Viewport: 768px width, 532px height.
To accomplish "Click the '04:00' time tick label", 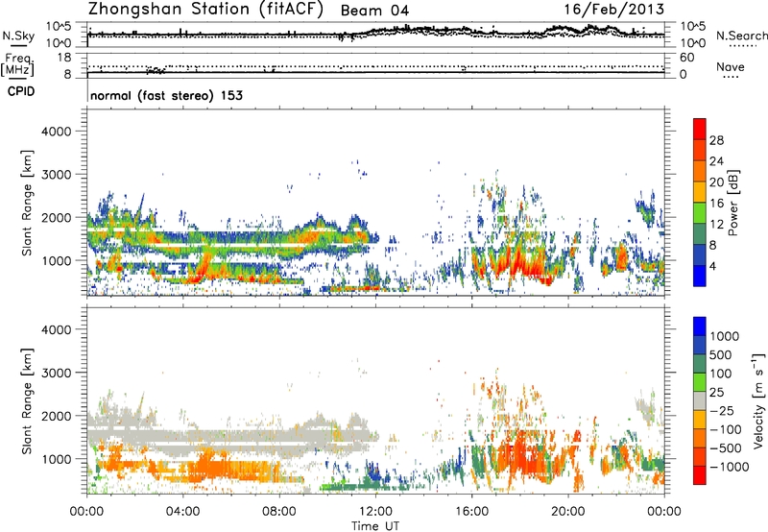I will click(x=183, y=512).
